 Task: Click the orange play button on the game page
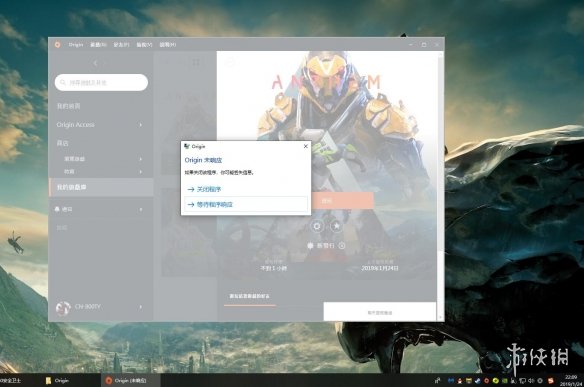coord(342,201)
